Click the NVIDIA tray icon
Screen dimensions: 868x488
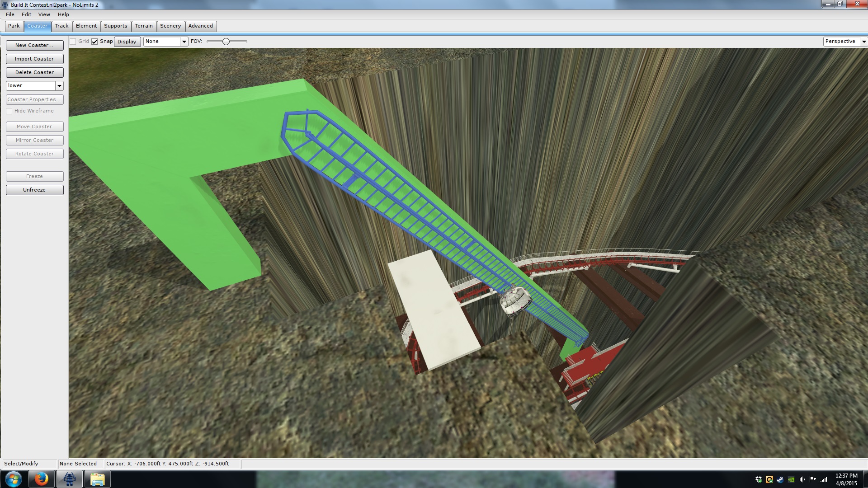click(x=791, y=479)
